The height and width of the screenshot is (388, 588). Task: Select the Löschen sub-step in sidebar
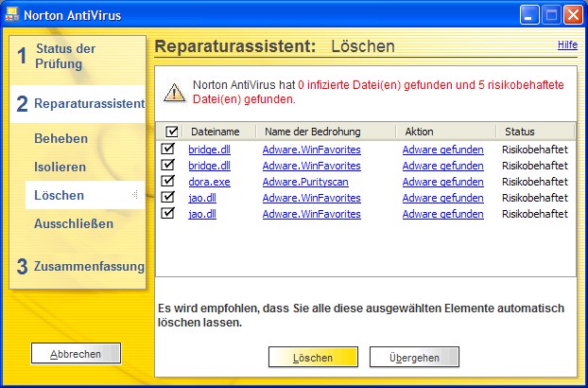(x=85, y=195)
